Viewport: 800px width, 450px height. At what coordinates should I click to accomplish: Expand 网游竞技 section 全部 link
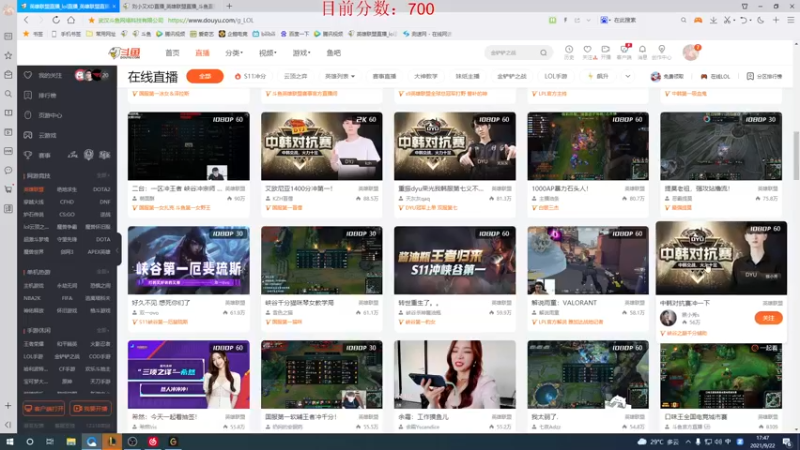click(103, 176)
